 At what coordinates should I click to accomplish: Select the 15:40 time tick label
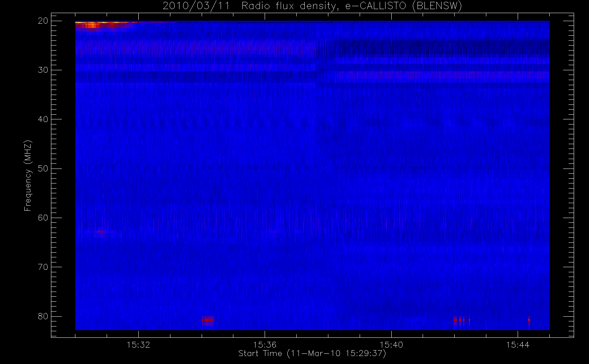click(x=391, y=345)
